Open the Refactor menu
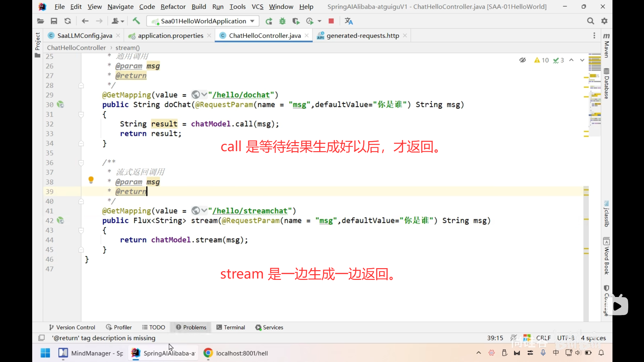 173,7
